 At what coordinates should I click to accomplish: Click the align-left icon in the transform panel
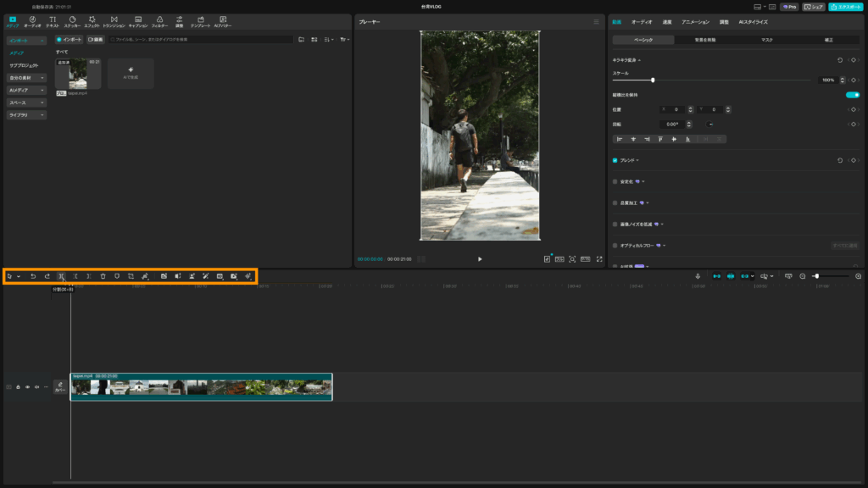pyautogui.click(x=620, y=140)
